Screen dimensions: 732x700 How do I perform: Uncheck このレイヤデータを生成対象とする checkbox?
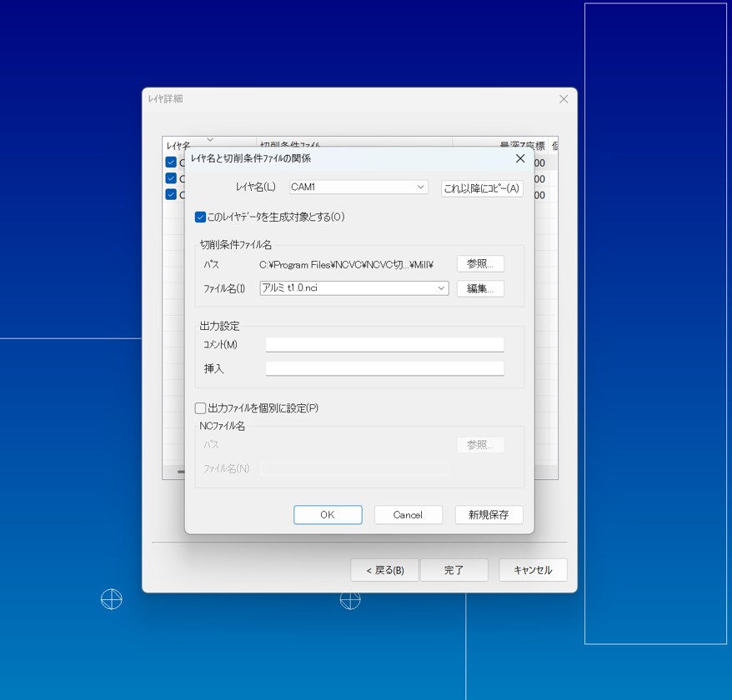201,217
